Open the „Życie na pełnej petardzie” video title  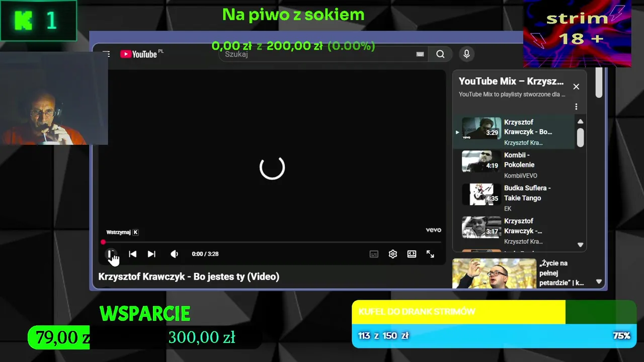[561, 273]
